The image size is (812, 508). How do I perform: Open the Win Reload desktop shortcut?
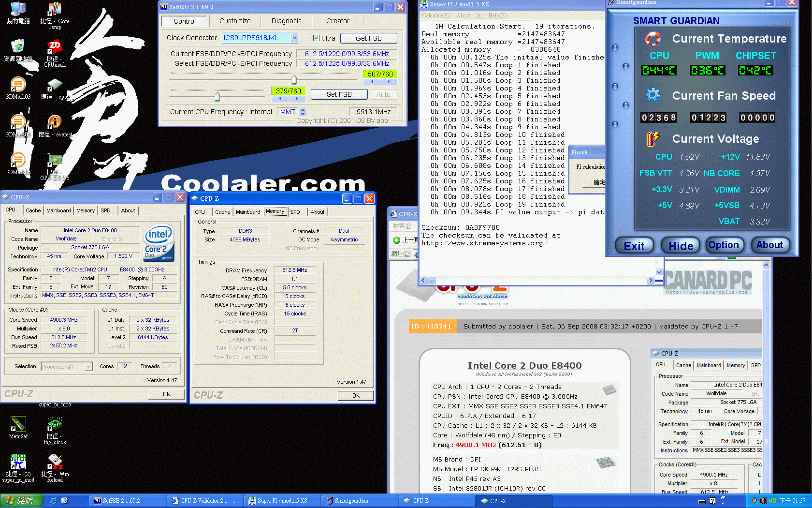(x=55, y=468)
